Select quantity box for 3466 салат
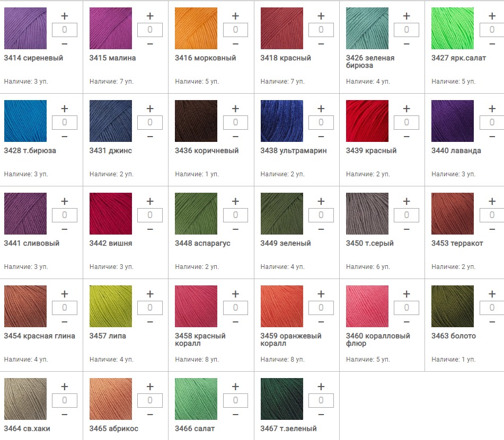The height and width of the screenshot is (440, 504). coord(235,400)
